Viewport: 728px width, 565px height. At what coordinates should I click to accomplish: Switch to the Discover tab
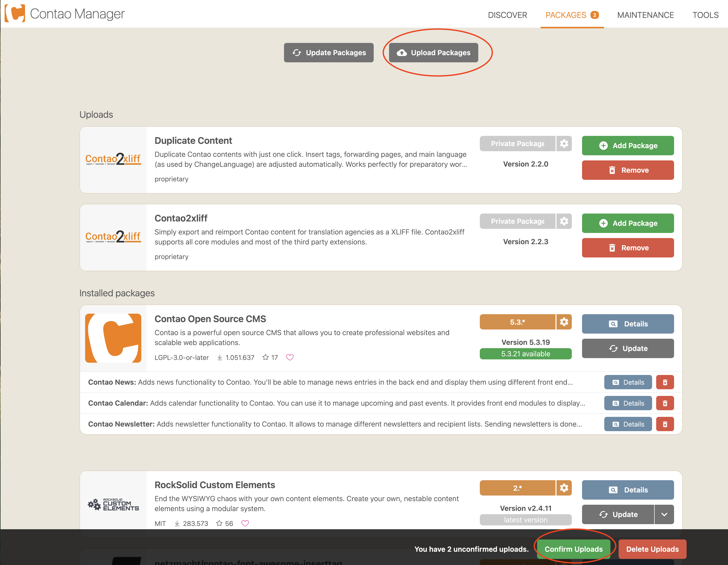(507, 15)
